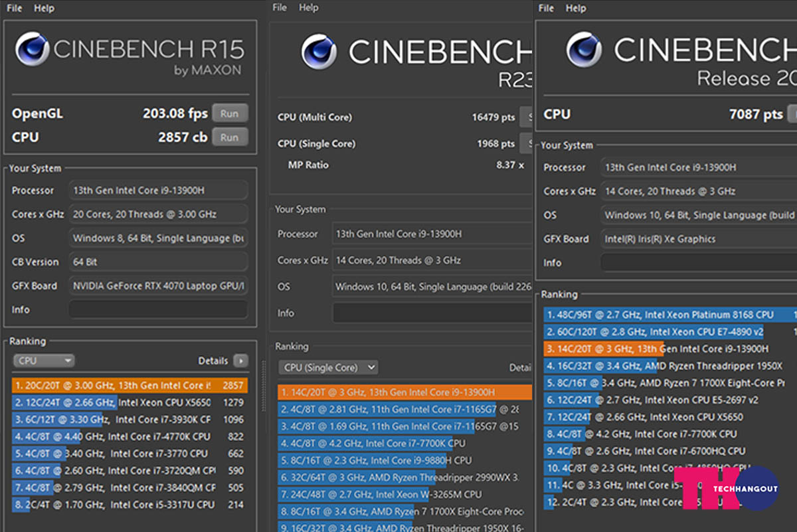The width and height of the screenshot is (797, 532).
Task: Select R23 ranking row 1, Core i9-13900H
Action: coord(405,393)
